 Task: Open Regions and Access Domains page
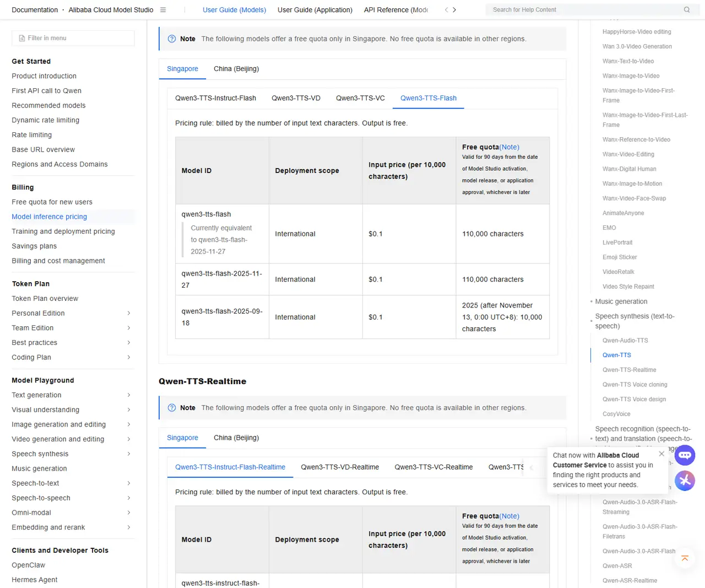59,164
